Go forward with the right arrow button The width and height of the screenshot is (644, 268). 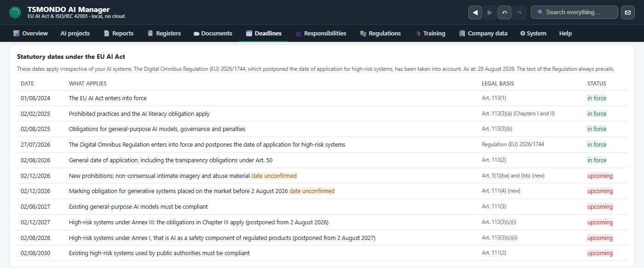490,12
